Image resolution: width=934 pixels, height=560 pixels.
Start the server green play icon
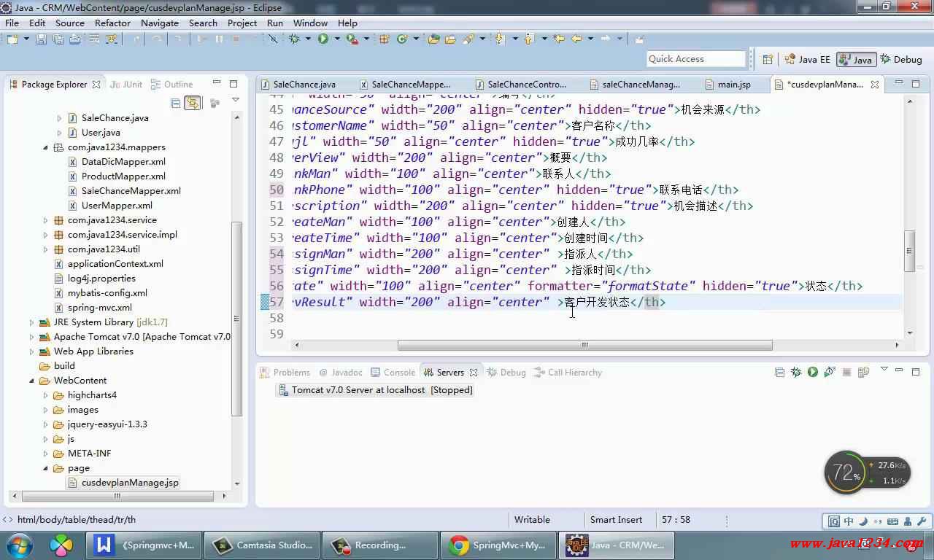(x=813, y=372)
